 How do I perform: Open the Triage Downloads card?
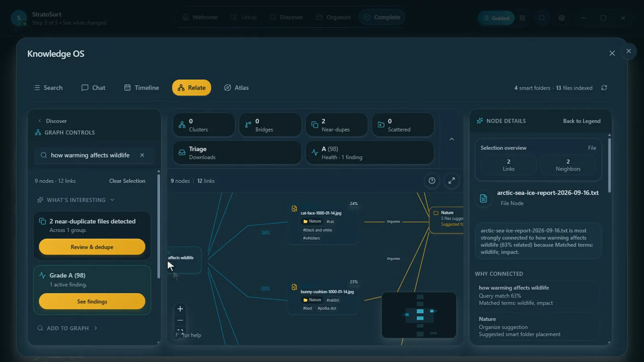237,152
